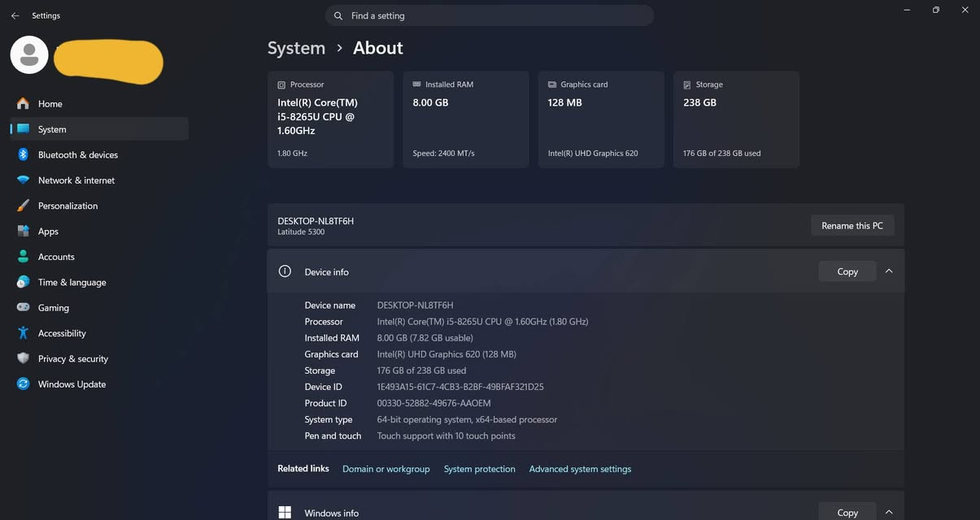Click the Storage drive icon on card
Viewport: 980px width, 520px height.
coord(687,84)
